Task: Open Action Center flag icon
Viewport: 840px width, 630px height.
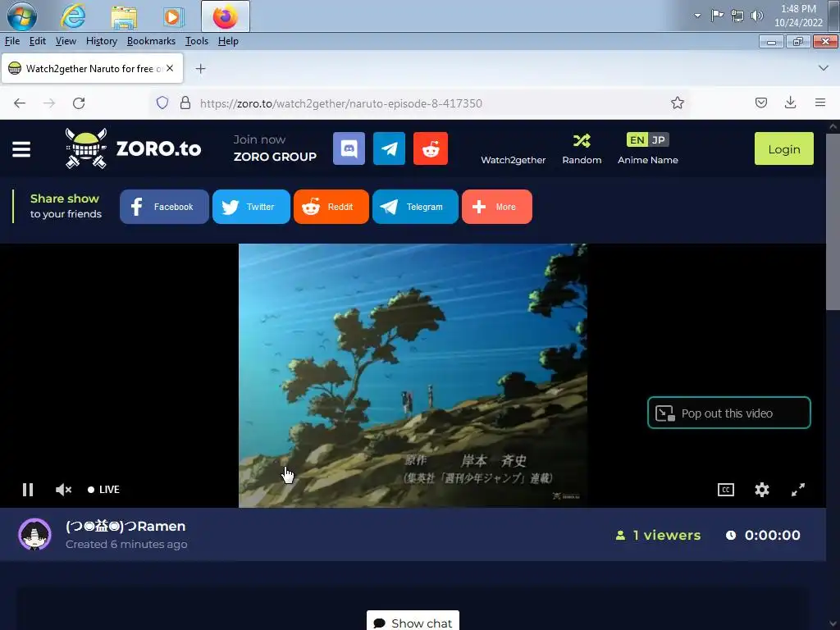Action: [x=717, y=16]
